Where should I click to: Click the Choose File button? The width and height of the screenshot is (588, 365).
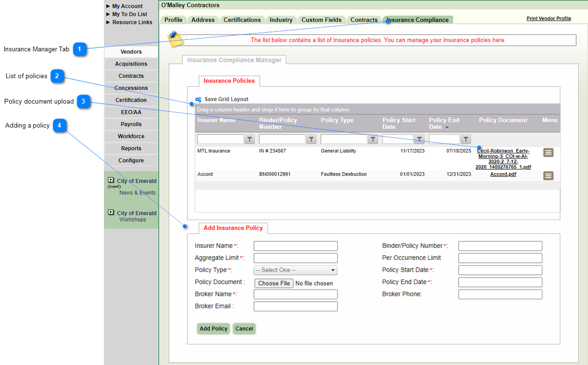tap(274, 283)
